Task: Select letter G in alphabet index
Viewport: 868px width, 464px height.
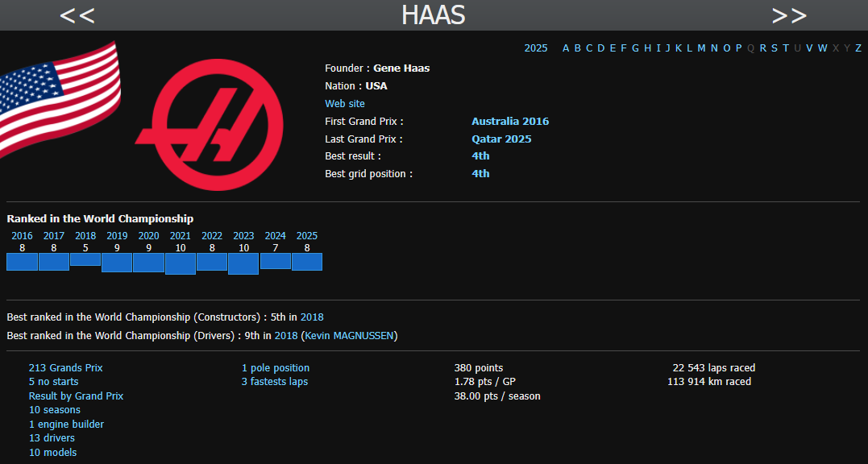Action: [636, 48]
